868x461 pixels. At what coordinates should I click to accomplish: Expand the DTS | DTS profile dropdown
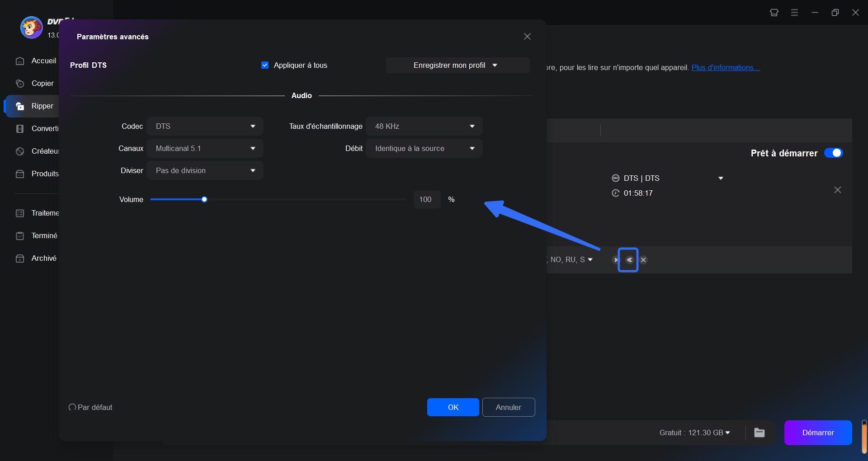721,178
